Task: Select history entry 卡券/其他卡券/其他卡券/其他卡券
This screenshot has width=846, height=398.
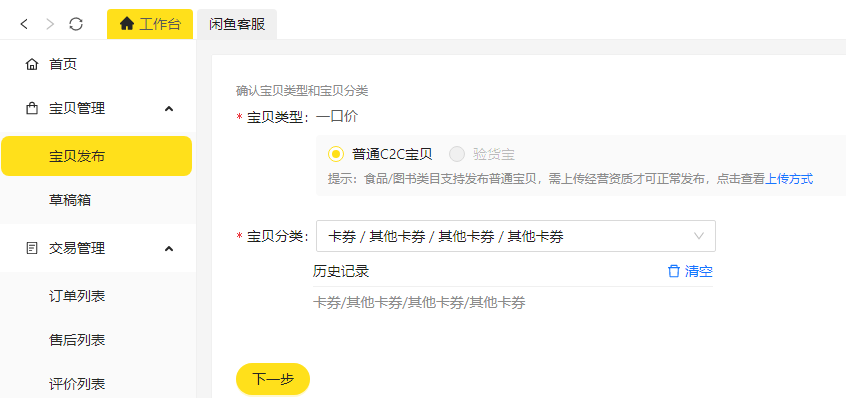Action: click(419, 303)
